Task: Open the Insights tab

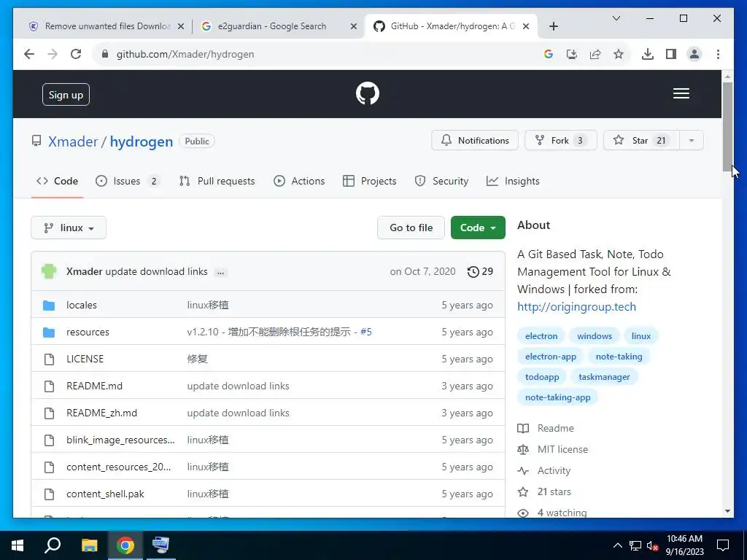Action: coord(513,181)
